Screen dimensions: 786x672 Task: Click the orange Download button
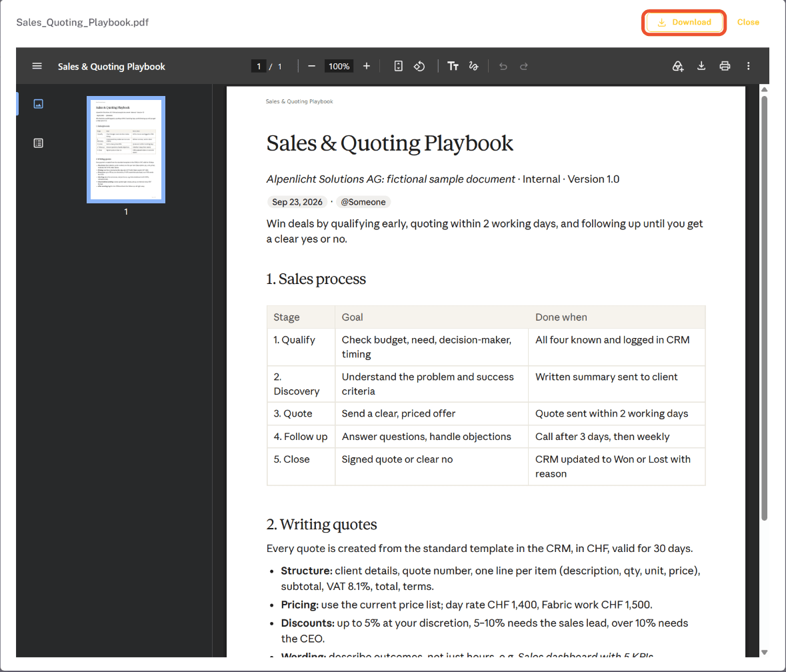pyautogui.click(x=684, y=23)
